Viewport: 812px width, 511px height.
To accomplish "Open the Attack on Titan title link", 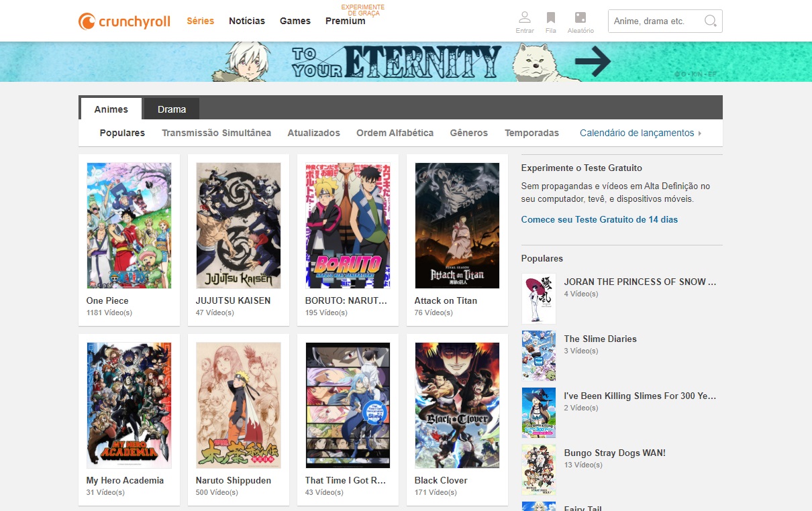I will click(x=446, y=300).
